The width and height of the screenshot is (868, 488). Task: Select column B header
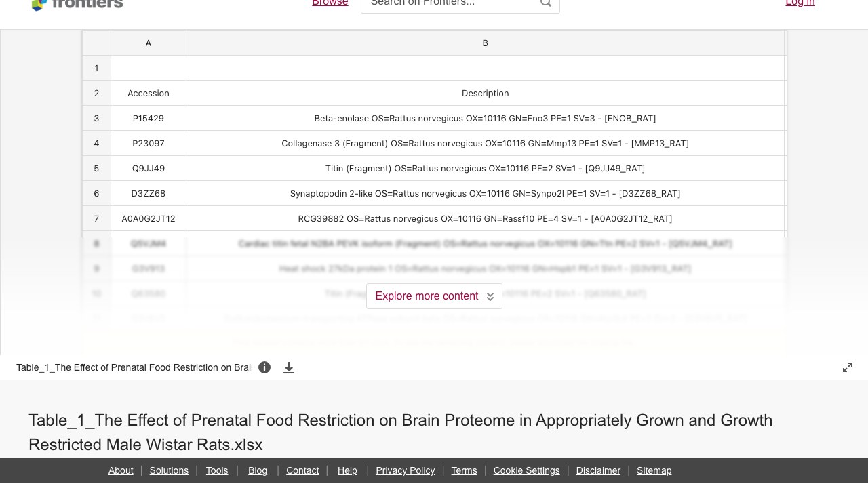pyautogui.click(x=485, y=43)
